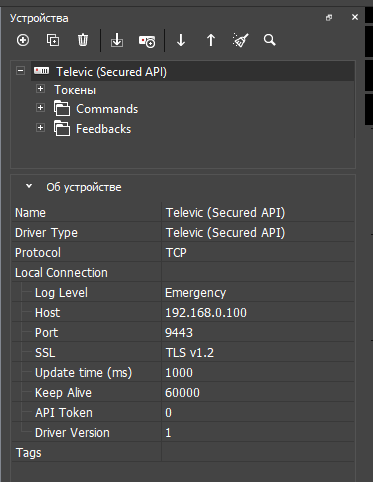Click the Protocol property label
The width and height of the screenshot is (373, 482).
click(38, 253)
